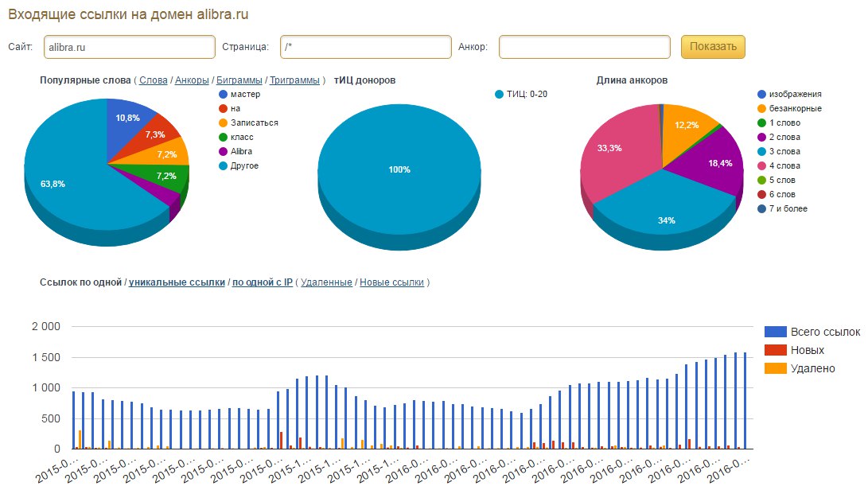Open the Слова popular words link
This screenshot has height=494, width=868.
tap(154, 80)
